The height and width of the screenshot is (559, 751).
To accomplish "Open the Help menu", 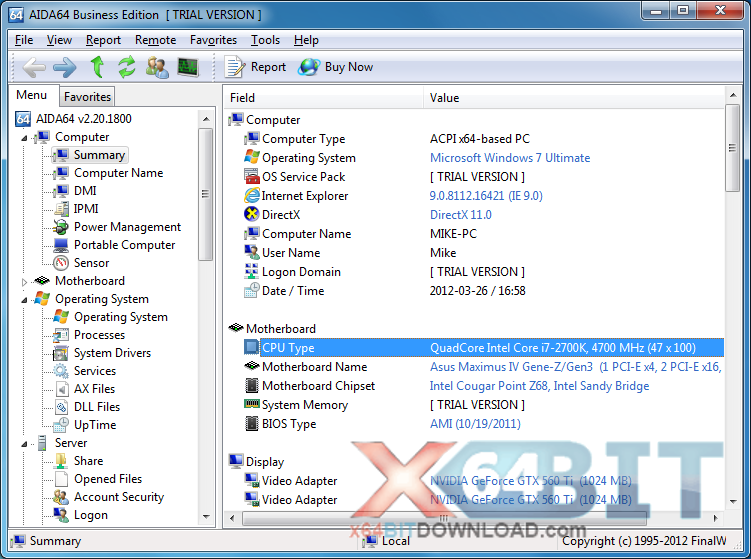I will (307, 40).
